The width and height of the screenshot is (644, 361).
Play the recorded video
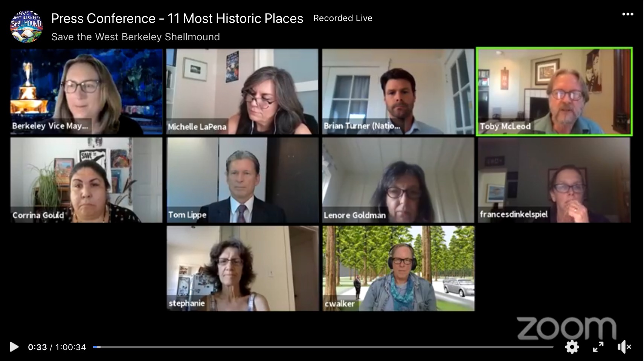[14, 347]
